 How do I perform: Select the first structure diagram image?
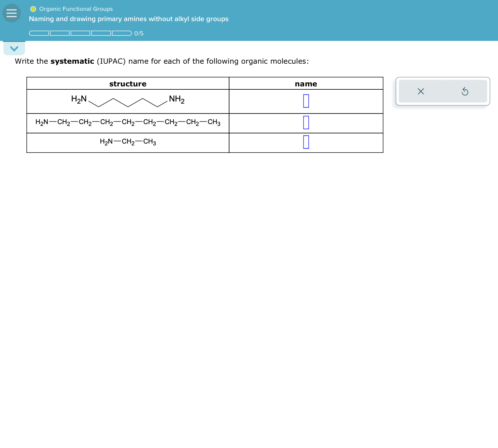pos(127,101)
